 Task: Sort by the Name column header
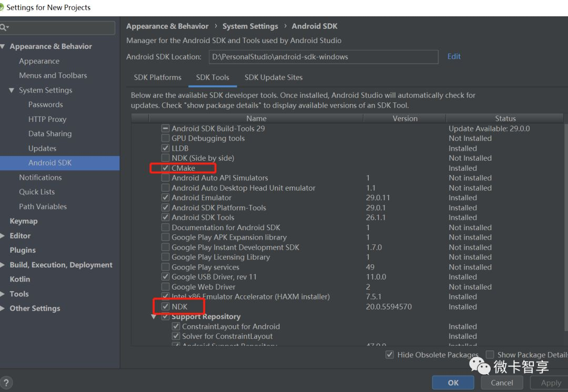pyautogui.click(x=256, y=118)
